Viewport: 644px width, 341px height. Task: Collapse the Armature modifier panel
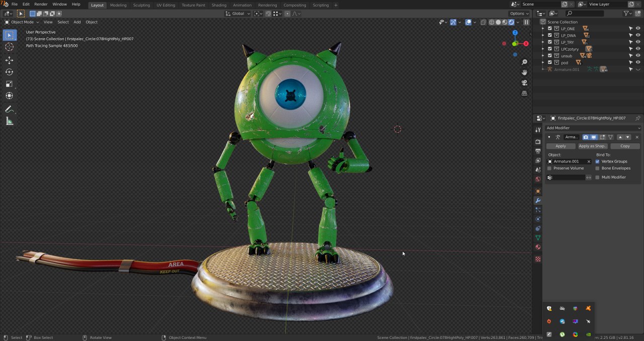(549, 137)
